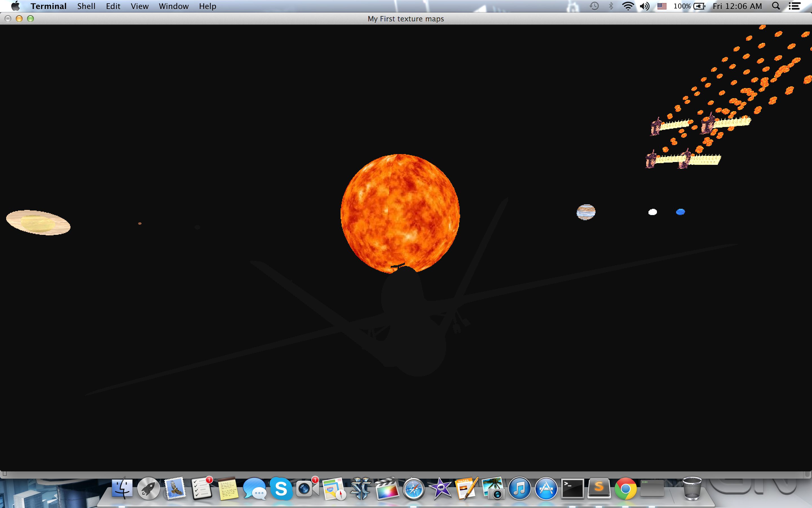The image size is (812, 508).
Task: Open iMovie star icon in Dock
Action: pyautogui.click(x=440, y=488)
